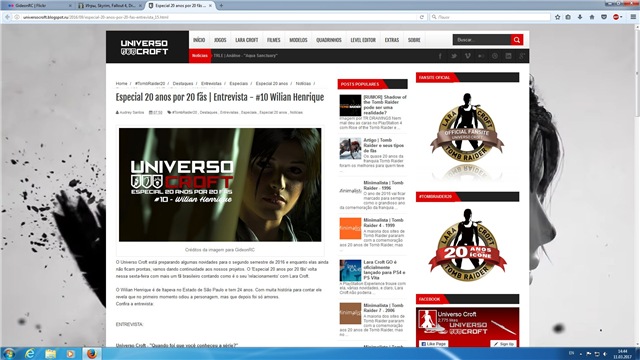Close the GideonRC | Flickr tab
This screenshot has width=640, height=360.
point(70,6)
